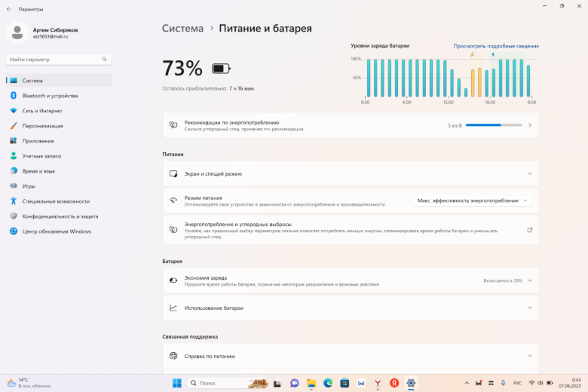Viewport: 588px width, 392px height.
Task: Open Просмотреть подробные сведения link
Action: tap(496, 46)
